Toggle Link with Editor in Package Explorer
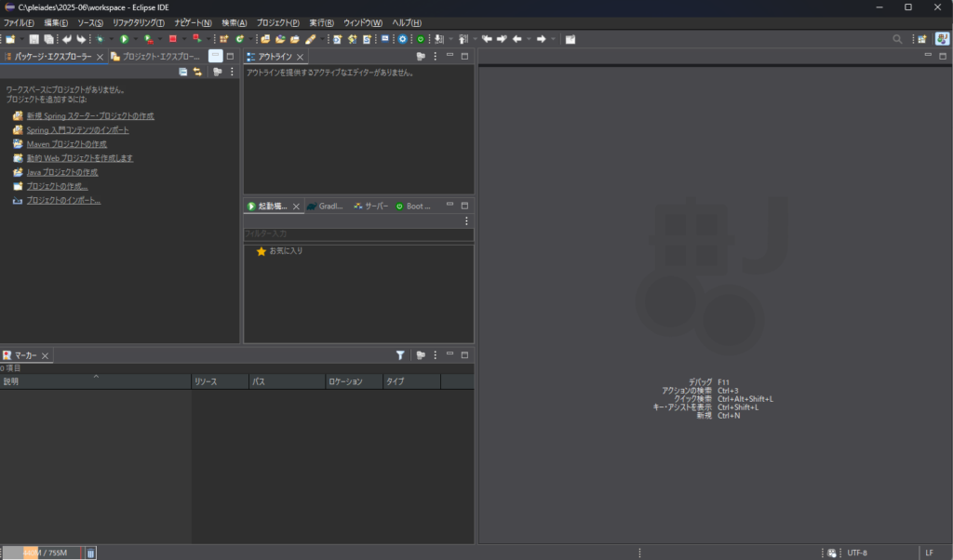This screenshot has width=953, height=560. click(197, 72)
